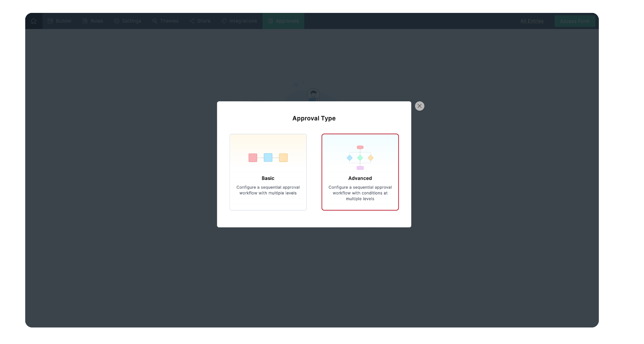The image size is (644, 344).
Task: Click the Approvals tab icon
Action: tap(270, 21)
